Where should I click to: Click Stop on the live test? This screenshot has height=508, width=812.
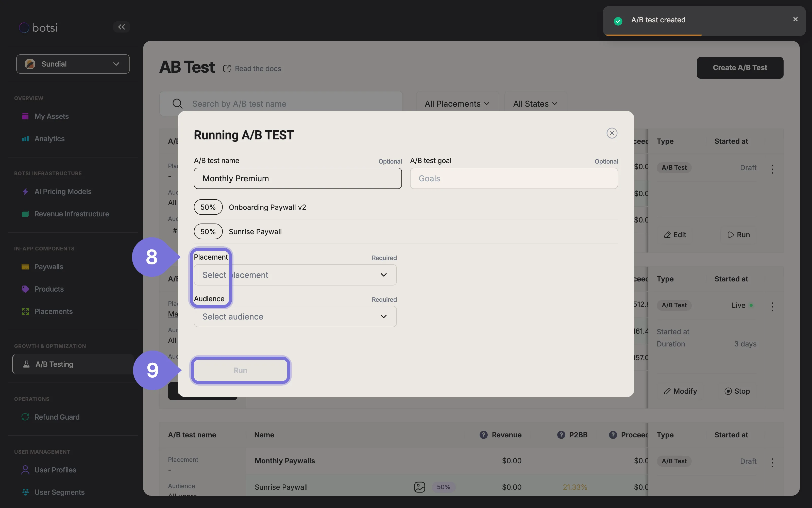click(737, 391)
